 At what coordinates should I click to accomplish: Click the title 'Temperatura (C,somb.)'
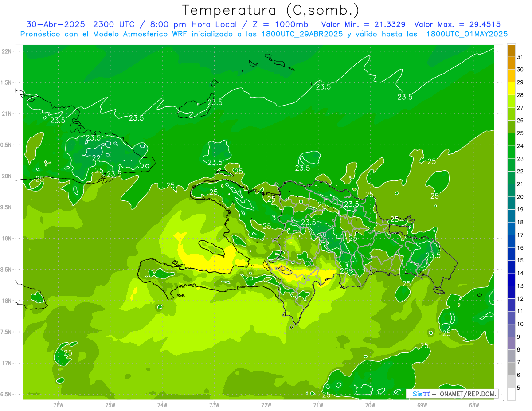(x=271, y=10)
